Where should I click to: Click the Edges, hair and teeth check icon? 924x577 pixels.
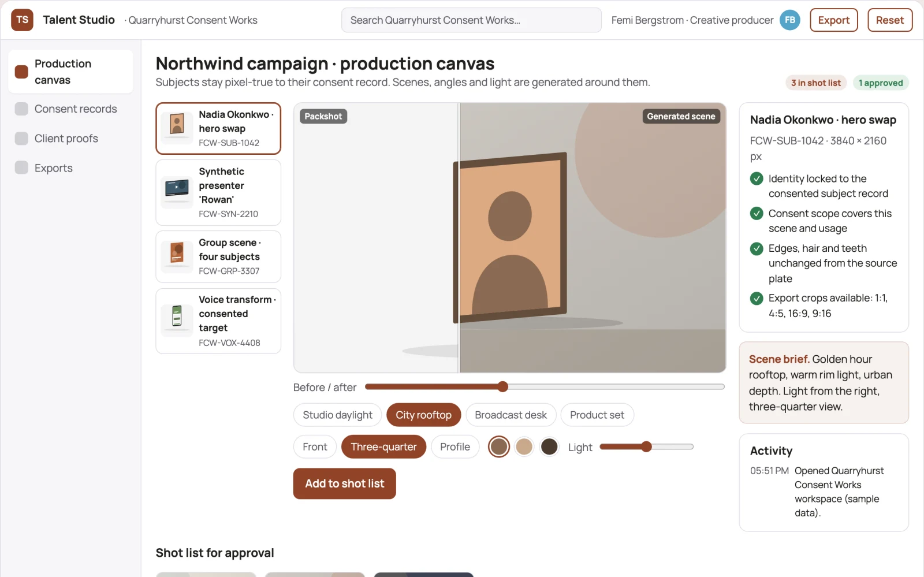(x=757, y=248)
